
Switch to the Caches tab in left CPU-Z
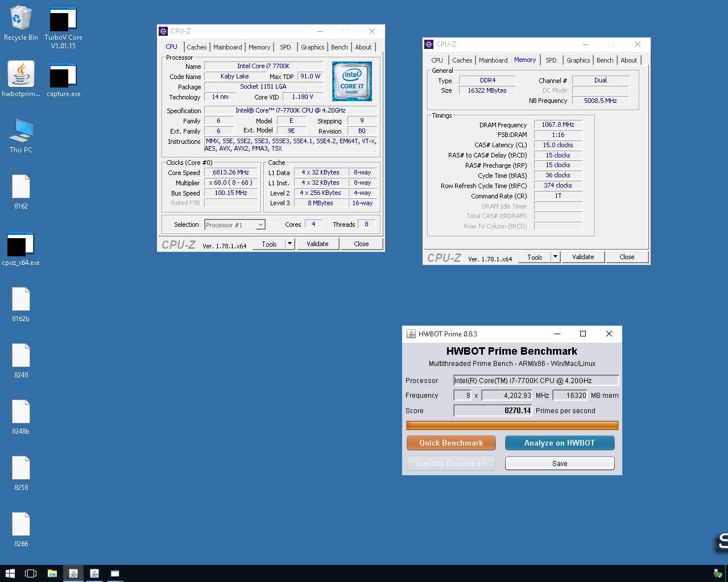tap(197, 47)
